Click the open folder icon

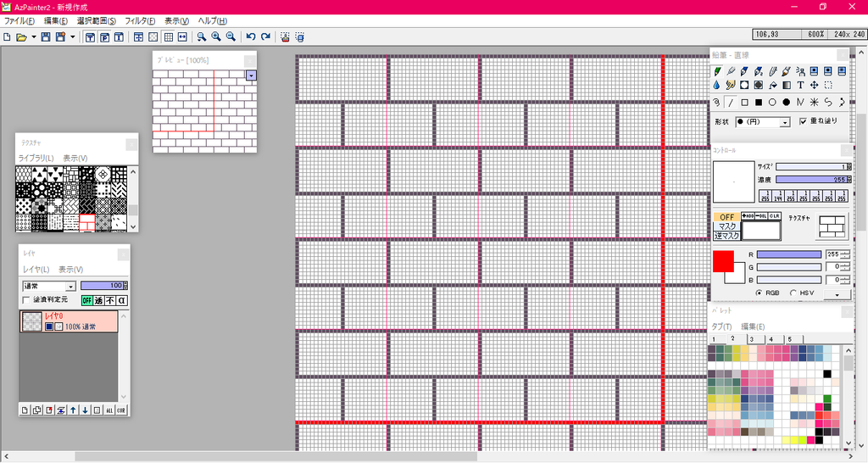pyautogui.click(x=21, y=37)
